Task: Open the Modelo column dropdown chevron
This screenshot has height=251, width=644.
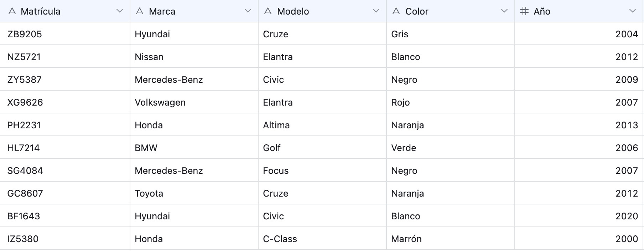Action: (x=376, y=11)
